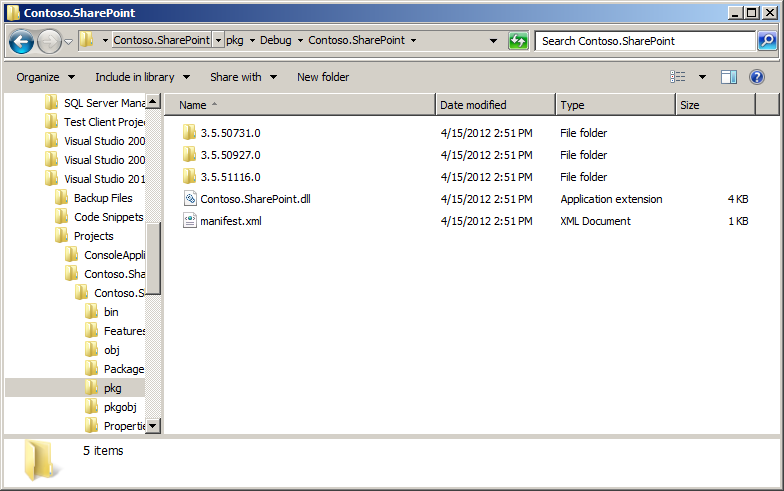Viewport: 784px width, 491px height.
Task: Focus the Search Contoso.SharePoint box
Action: click(x=645, y=41)
